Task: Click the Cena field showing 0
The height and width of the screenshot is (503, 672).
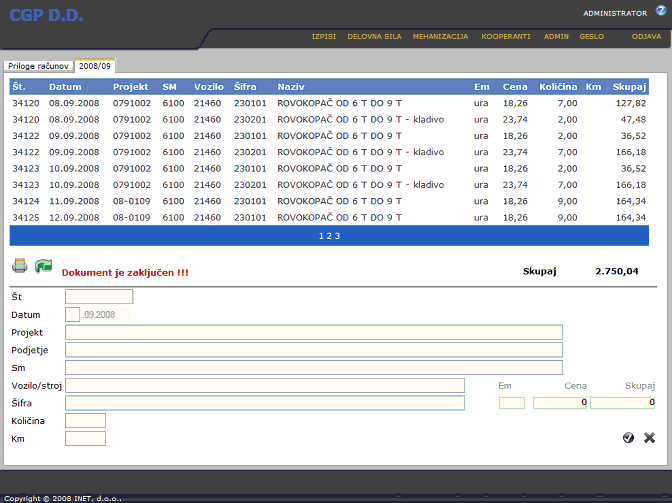Action: 560,403
